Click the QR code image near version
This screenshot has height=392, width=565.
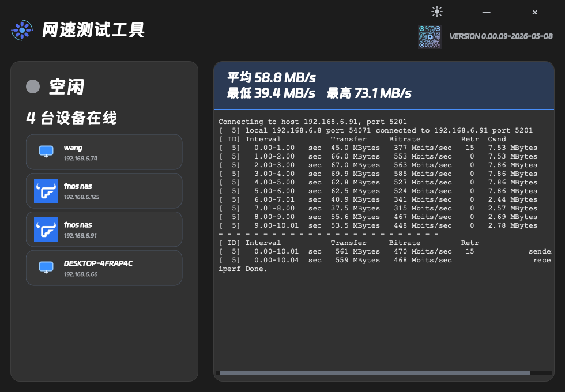tap(430, 36)
